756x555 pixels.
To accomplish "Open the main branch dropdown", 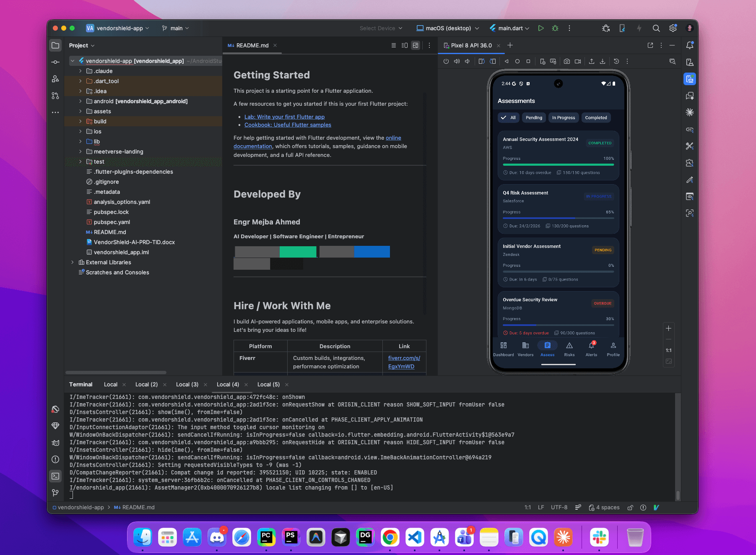I will tap(176, 28).
